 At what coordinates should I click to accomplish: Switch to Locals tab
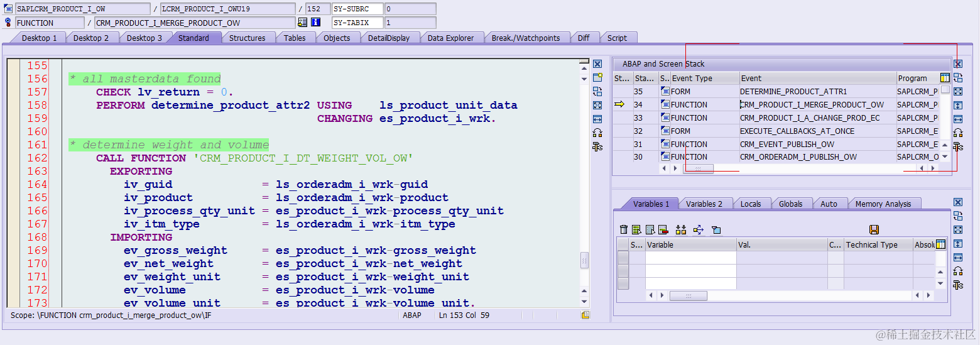(x=751, y=204)
